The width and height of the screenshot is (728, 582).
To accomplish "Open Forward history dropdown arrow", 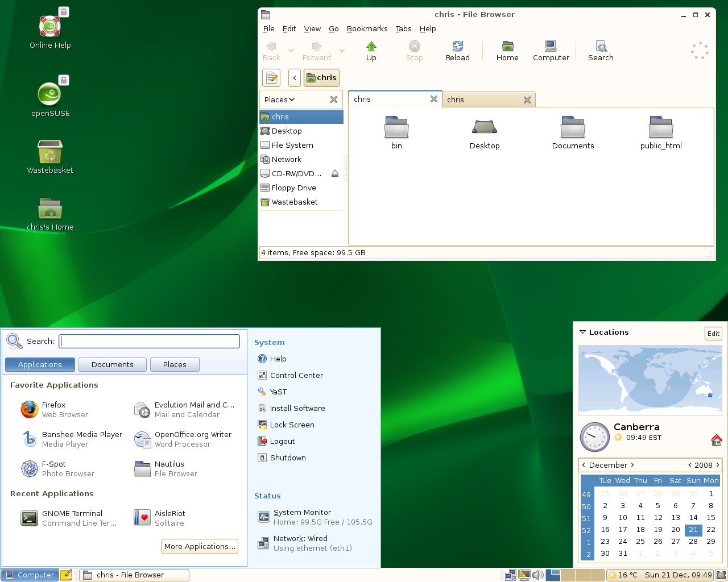I will point(342,51).
